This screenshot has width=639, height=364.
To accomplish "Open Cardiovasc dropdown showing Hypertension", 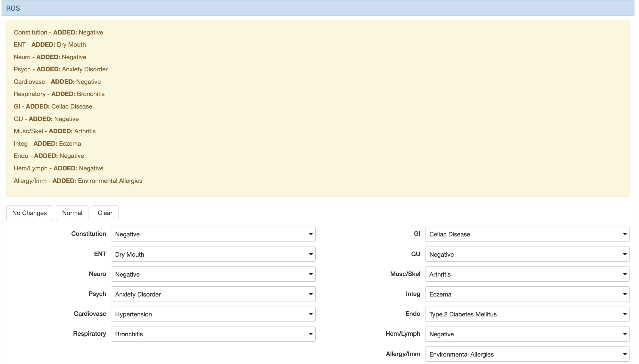I will coord(213,314).
